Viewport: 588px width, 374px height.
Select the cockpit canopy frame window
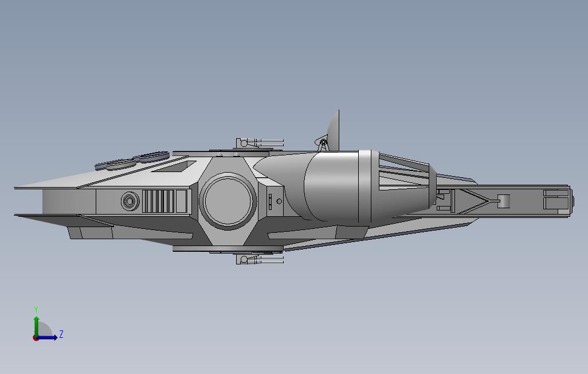(x=404, y=172)
